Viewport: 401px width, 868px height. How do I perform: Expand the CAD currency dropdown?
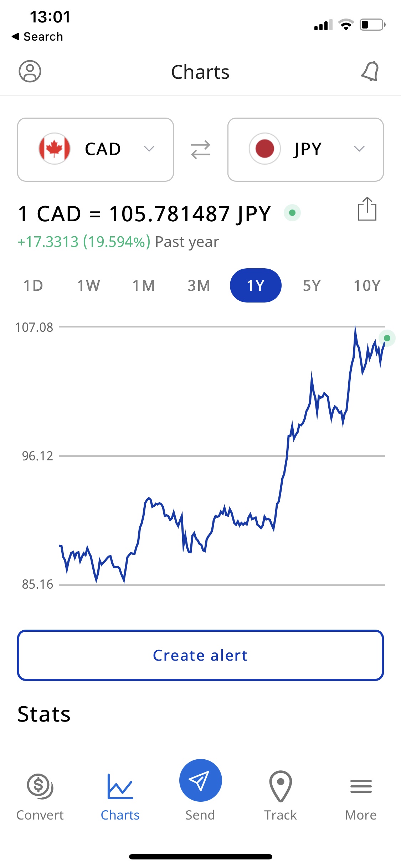coord(96,150)
